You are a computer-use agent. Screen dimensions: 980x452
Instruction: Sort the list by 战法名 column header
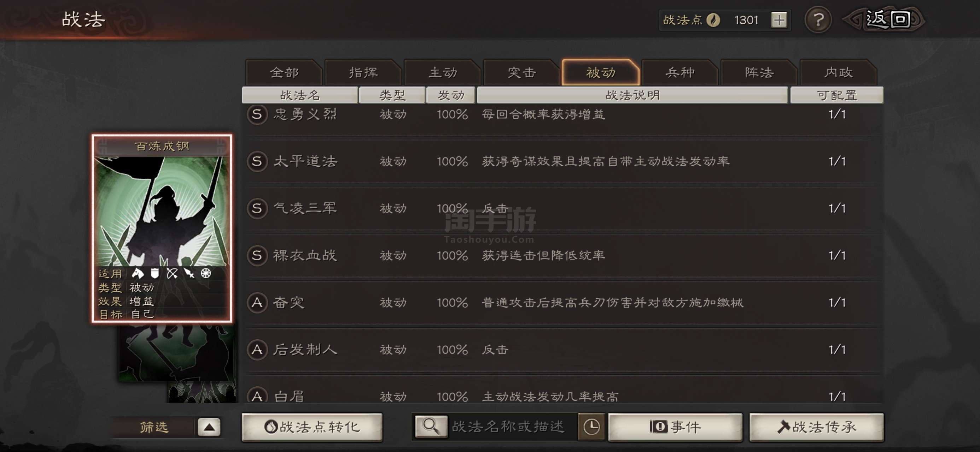point(300,95)
